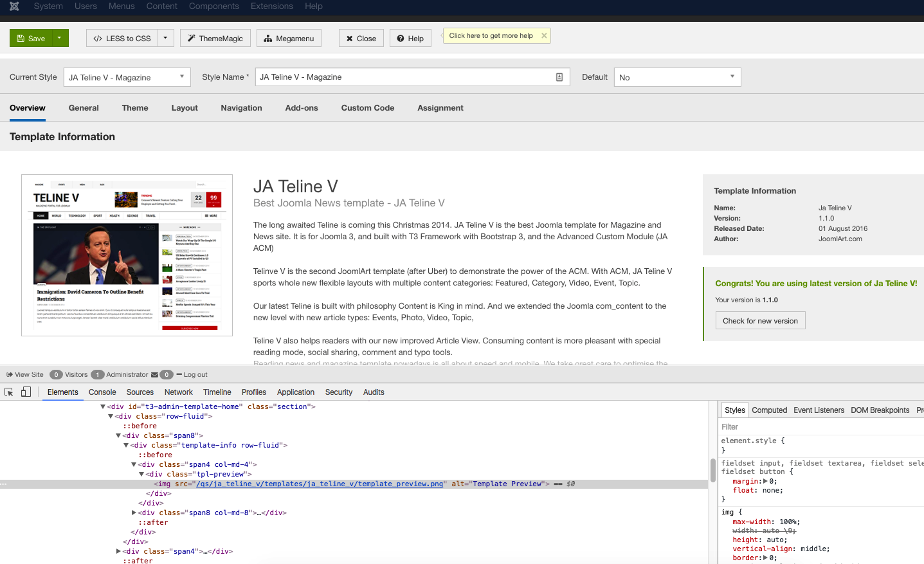This screenshot has height=564, width=924.
Task: Click the green Save button
Action: coord(31,38)
